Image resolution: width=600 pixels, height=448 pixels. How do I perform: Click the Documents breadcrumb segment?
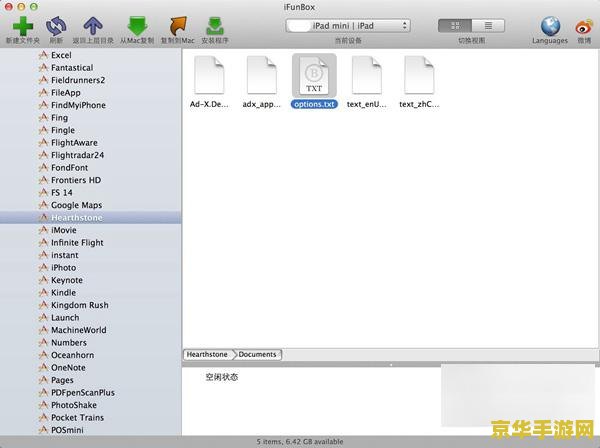click(257, 354)
